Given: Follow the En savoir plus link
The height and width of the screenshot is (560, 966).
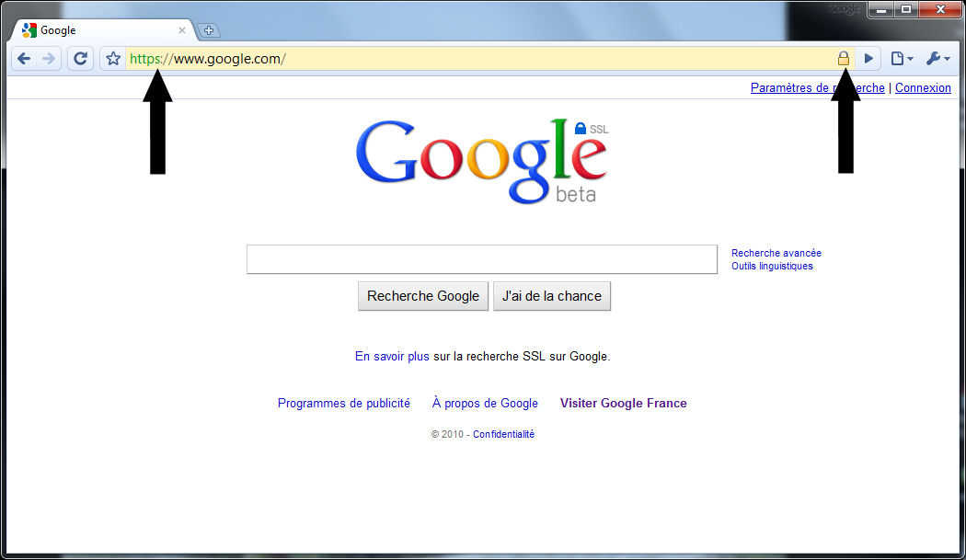Looking at the screenshot, I should [391, 356].
